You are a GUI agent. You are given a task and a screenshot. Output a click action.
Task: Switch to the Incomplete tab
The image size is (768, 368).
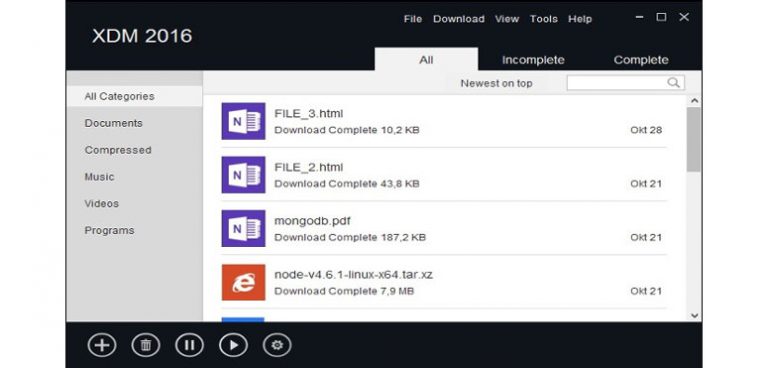click(533, 60)
